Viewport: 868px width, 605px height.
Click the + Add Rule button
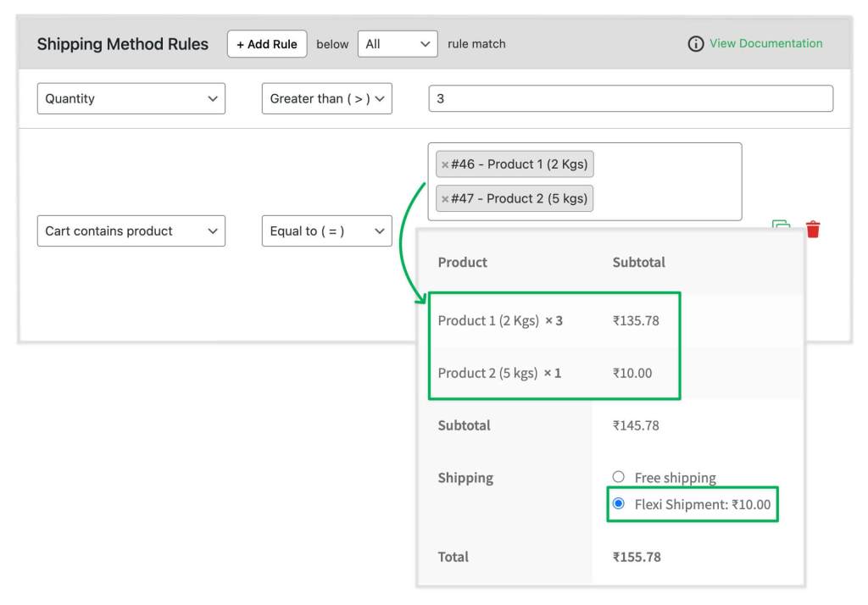click(267, 44)
